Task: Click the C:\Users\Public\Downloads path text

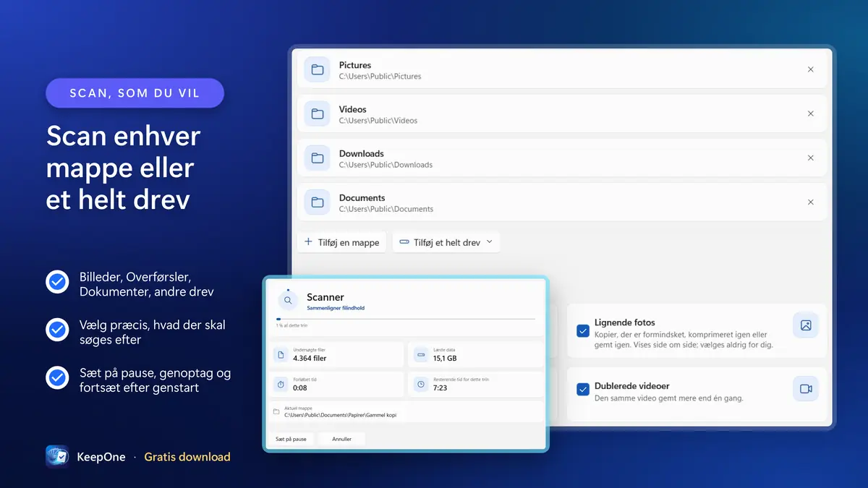Action: [386, 165]
